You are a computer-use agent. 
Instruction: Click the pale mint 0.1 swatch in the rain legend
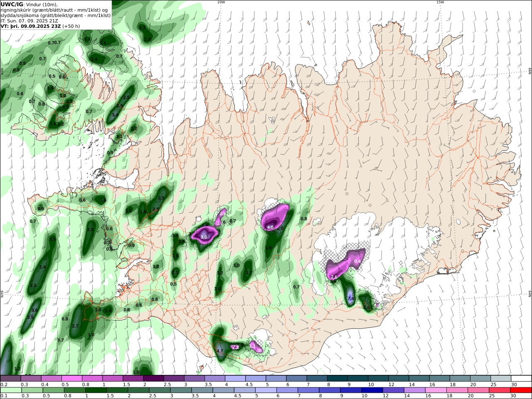(x=10, y=390)
